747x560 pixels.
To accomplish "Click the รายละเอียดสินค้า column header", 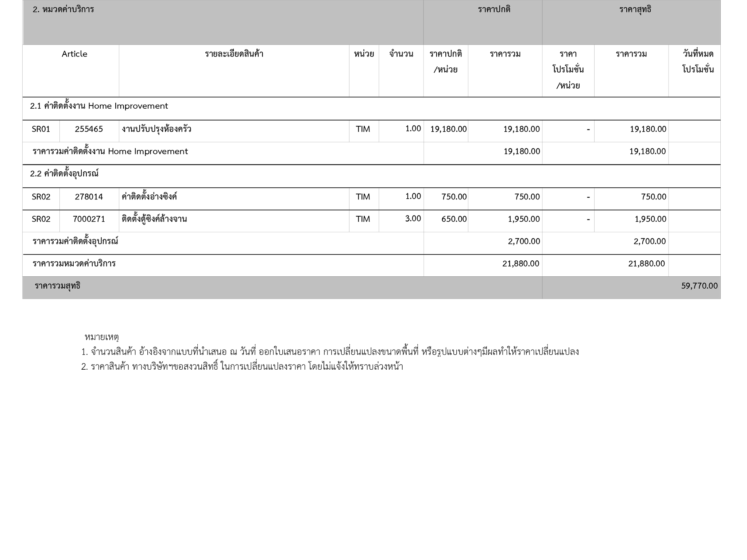I will pos(234,54).
